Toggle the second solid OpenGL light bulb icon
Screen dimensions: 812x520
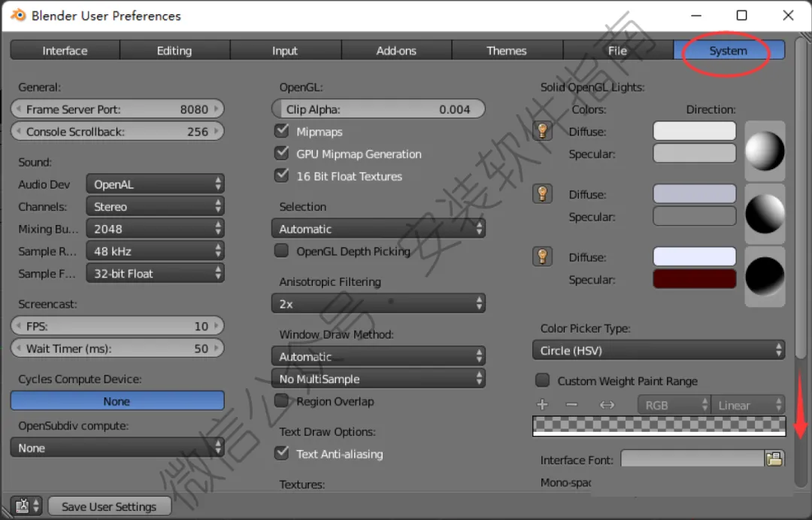(542, 194)
